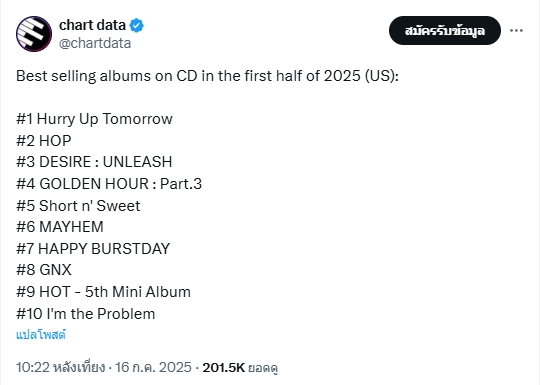The image size is (541, 385).
Task: Select the #7 HAPPY BURSTDAY line
Action: point(93,249)
